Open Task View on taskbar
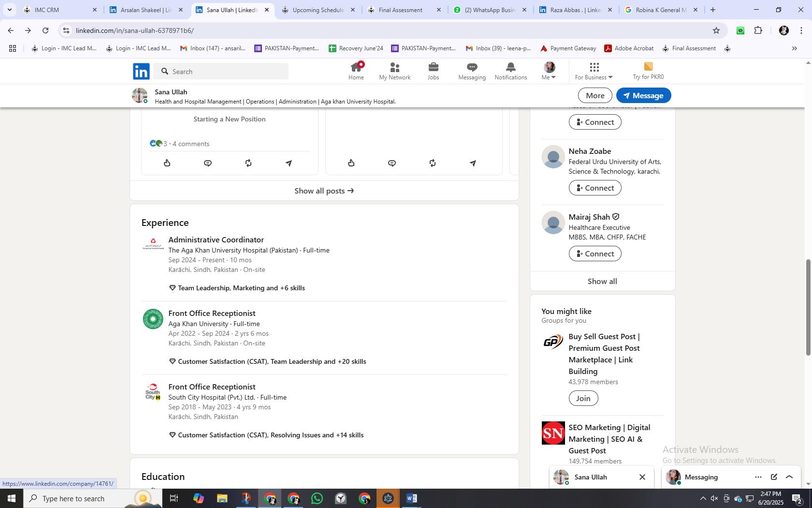The width and height of the screenshot is (812, 508). (174, 498)
